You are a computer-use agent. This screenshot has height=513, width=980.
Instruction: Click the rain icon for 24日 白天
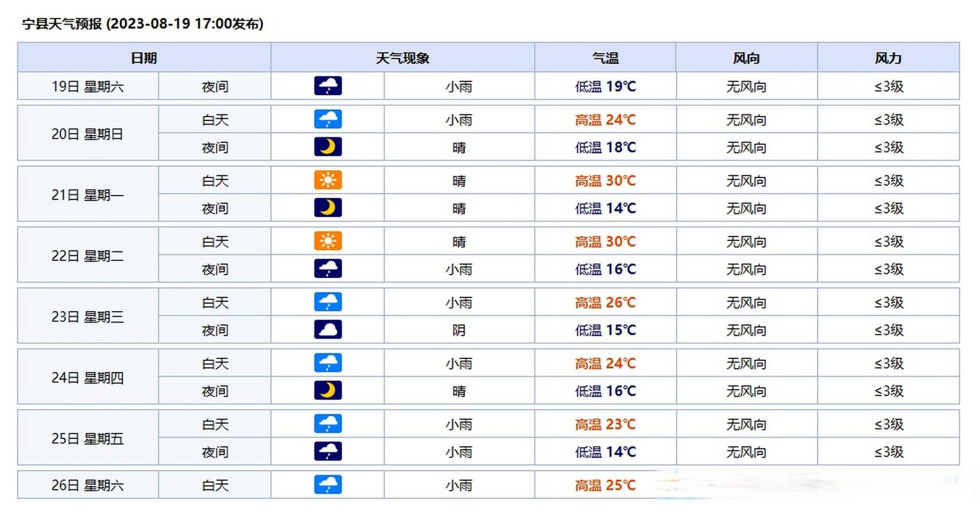(328, 363)
